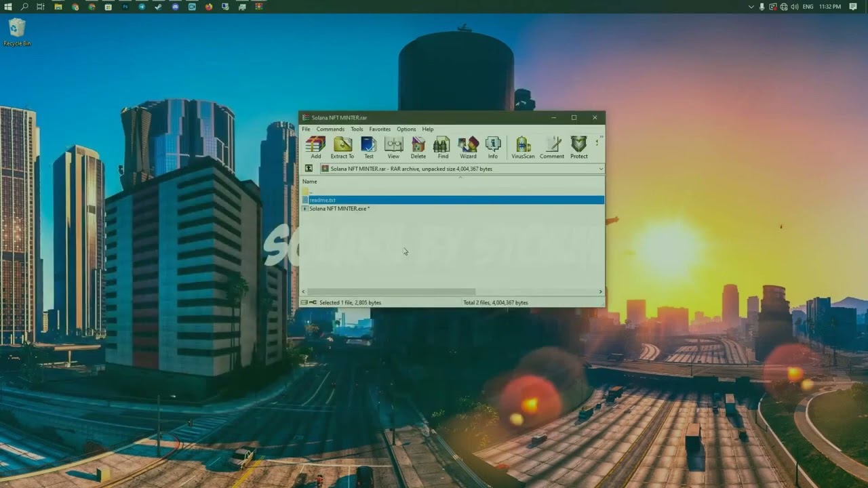Viewport: 868px width, 488px height.
Task: Show archive Info from toolbar
Action: pyautogui.click(x=493, y=147)
